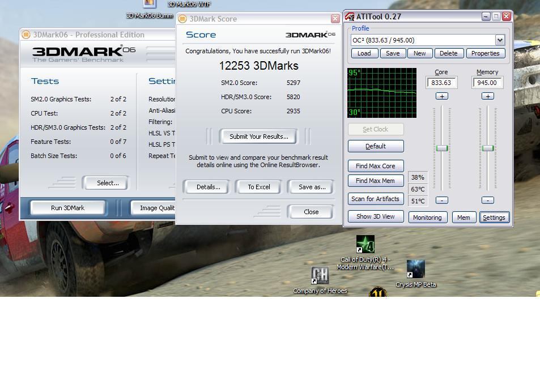Increase Memory clock with plus button

tap(488, 96)
